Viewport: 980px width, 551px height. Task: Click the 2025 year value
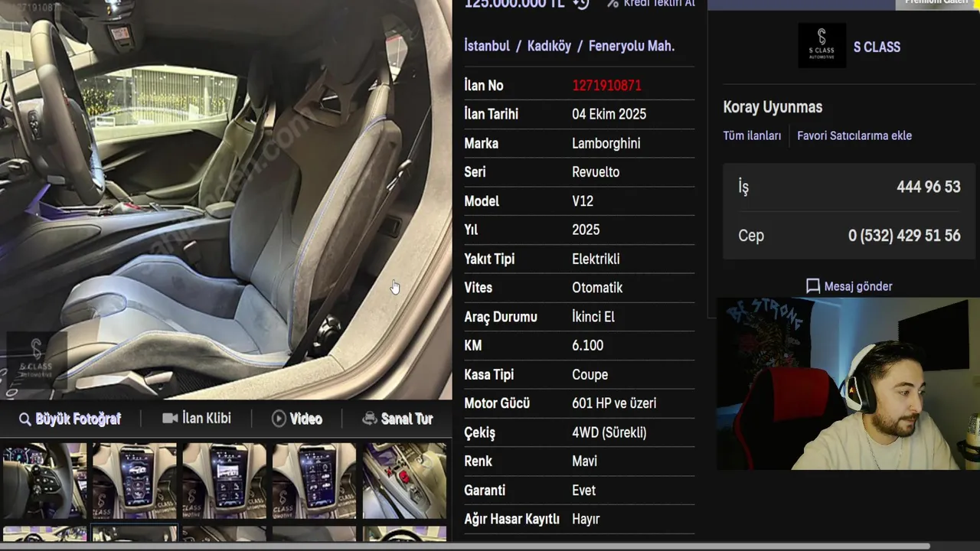[586, 230]
